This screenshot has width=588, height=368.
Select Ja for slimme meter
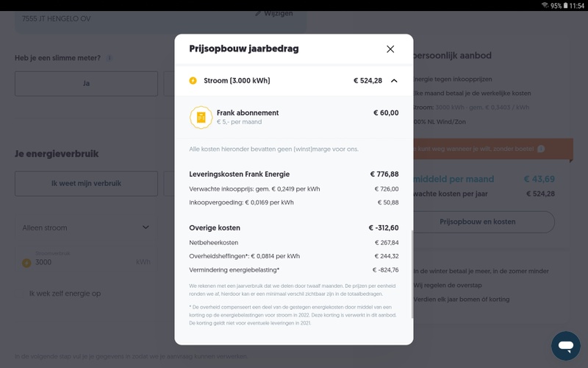pos(86,83)
